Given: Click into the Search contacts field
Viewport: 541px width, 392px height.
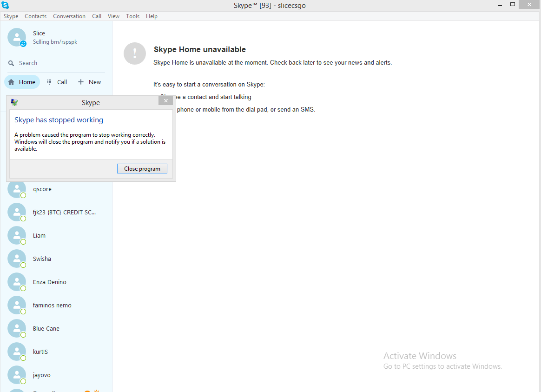Looking at the screenshot, I should (56, 63).
